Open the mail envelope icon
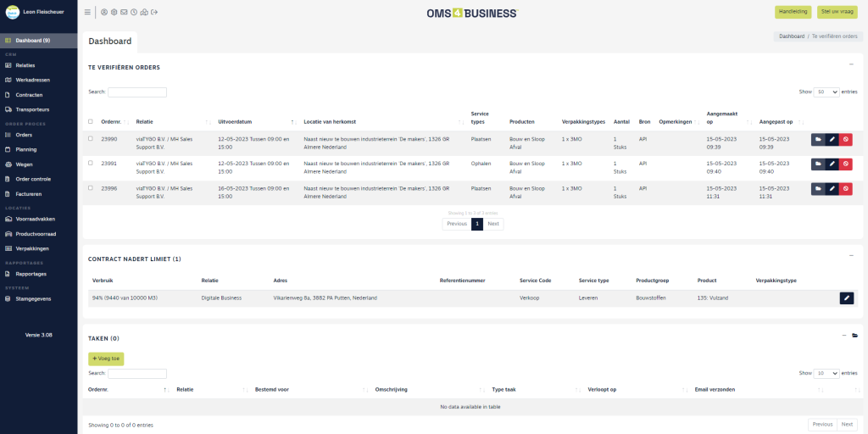The width and height of the screenshot is (868, 434). pyautogui.click(x=124, y=12)
